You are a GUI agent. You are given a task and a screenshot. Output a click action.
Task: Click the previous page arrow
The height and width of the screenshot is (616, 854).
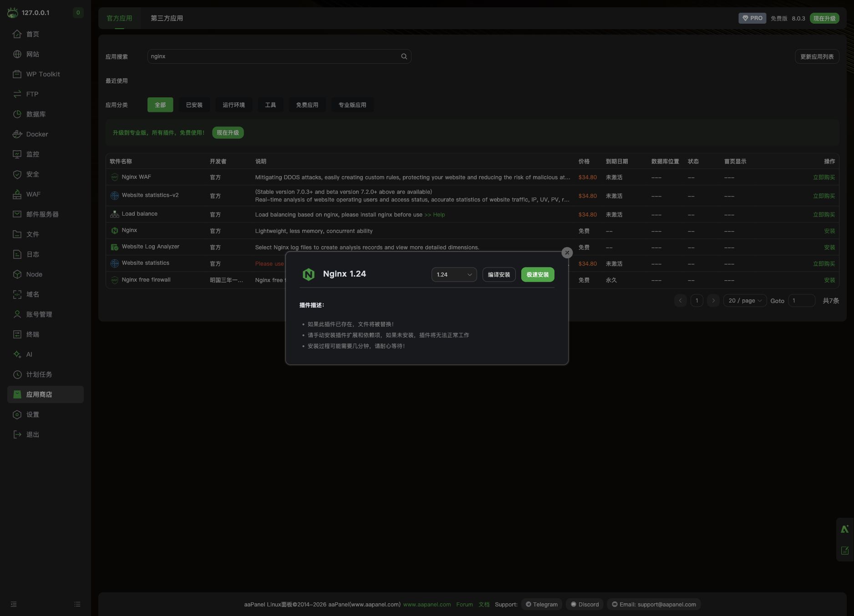tap(681, 301)
